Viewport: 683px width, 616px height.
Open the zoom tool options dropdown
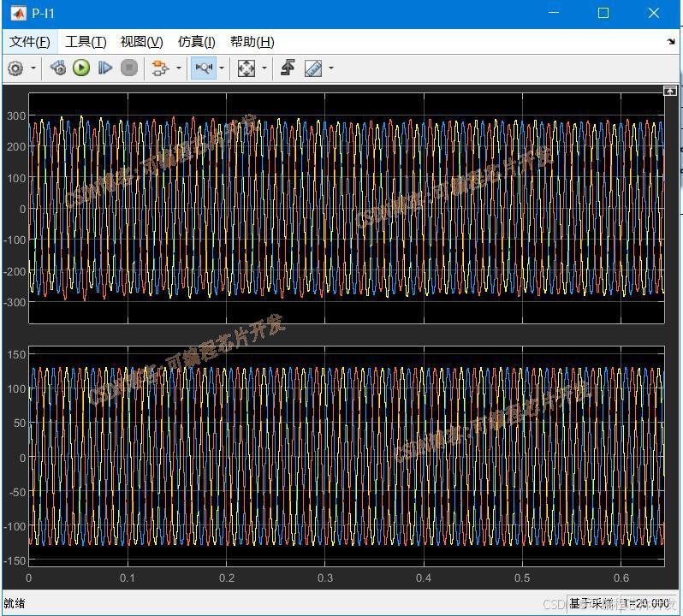(222, 68)
